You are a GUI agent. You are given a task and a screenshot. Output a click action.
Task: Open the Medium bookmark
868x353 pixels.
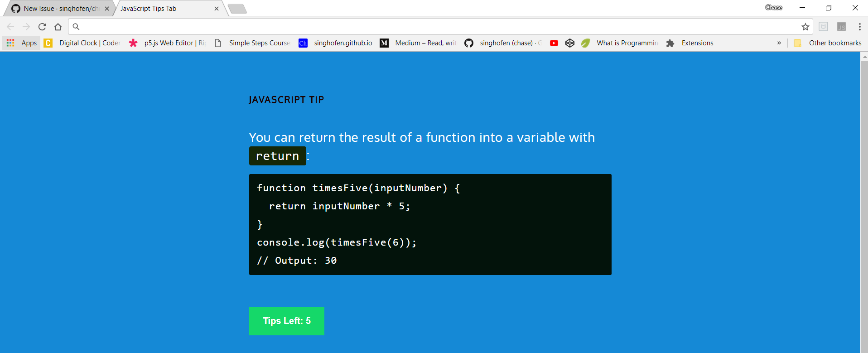click(x=418, y=43)
